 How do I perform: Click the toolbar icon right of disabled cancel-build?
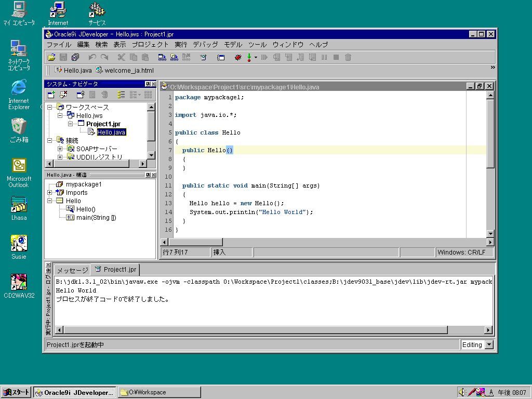pos(203,57)
